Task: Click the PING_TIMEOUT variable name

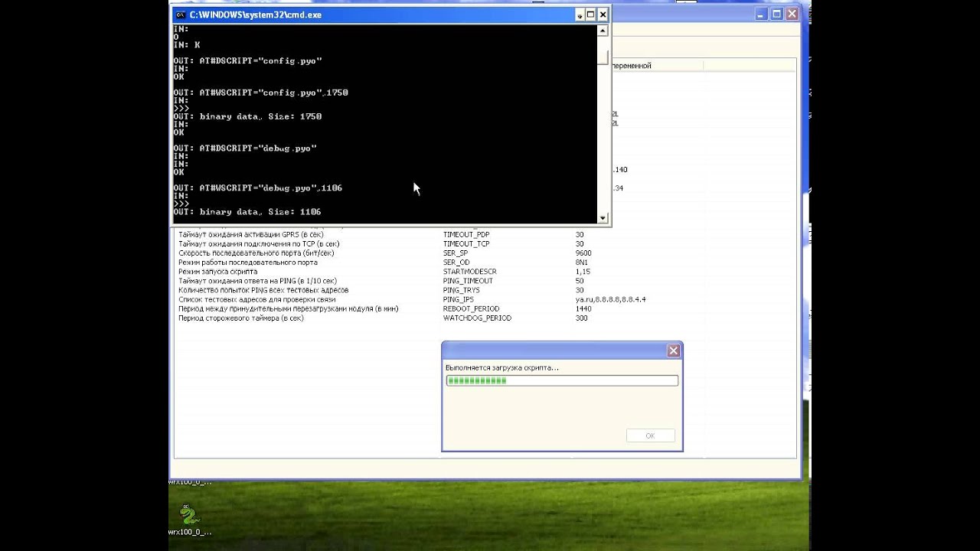Action: [468, 281]
